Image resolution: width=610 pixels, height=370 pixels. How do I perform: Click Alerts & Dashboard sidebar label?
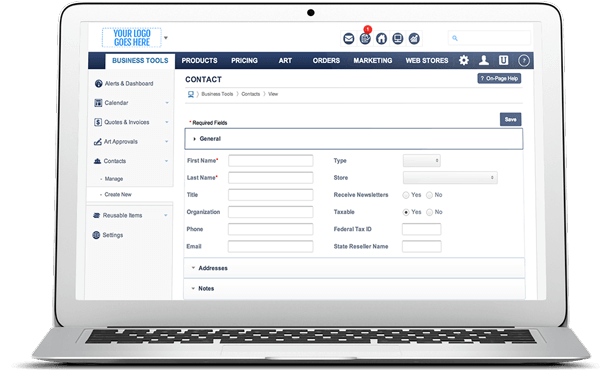[129, 84]
